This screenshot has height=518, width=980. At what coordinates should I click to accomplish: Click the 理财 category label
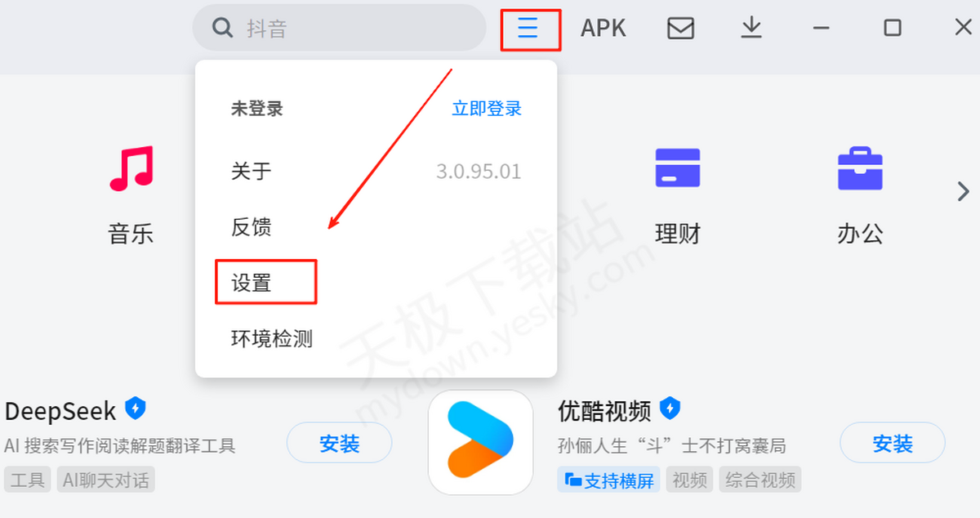(678, 234)
